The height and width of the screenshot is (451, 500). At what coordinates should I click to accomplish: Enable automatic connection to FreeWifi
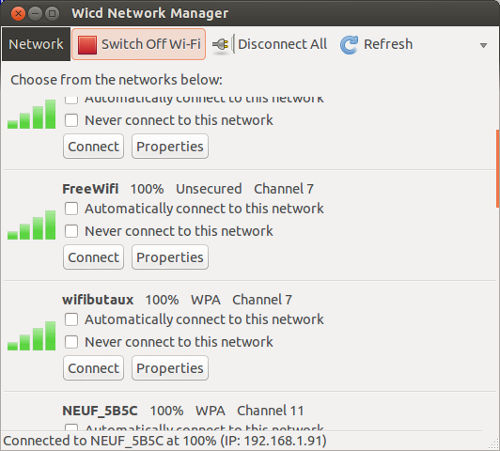click(71, 209)
